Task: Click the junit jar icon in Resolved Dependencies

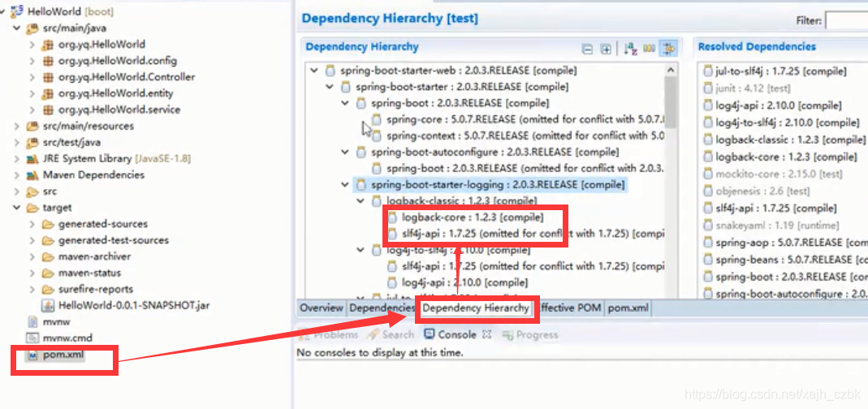Action: [x=707, y=88]
